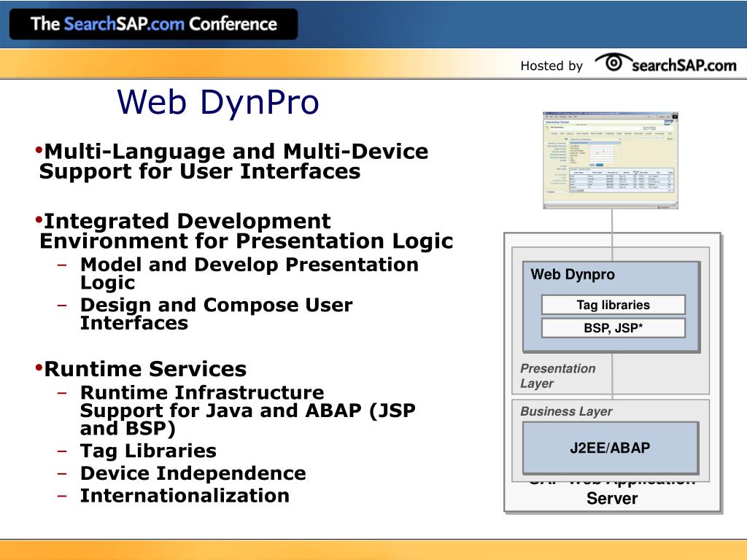The image size is (747, 560).
Task: Select the 'Tag libraries' diagram box
Action: 613,305
